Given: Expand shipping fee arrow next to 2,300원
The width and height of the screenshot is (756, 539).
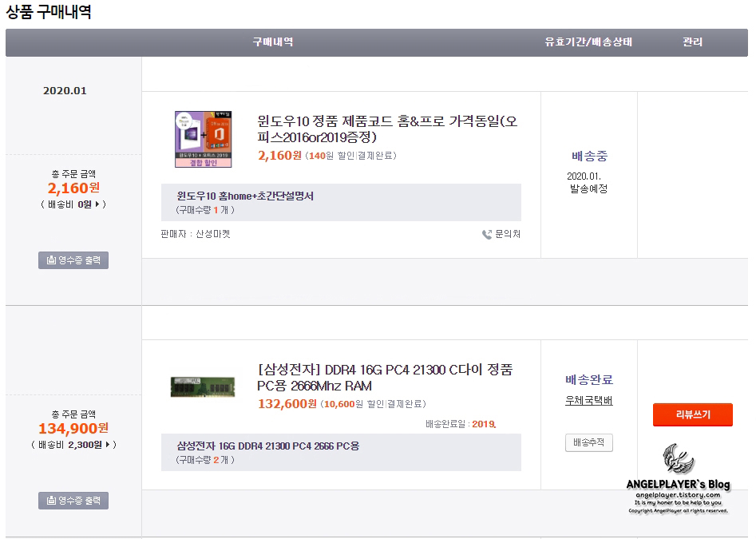Looking at the screenshot, I should tap(108, 445).
